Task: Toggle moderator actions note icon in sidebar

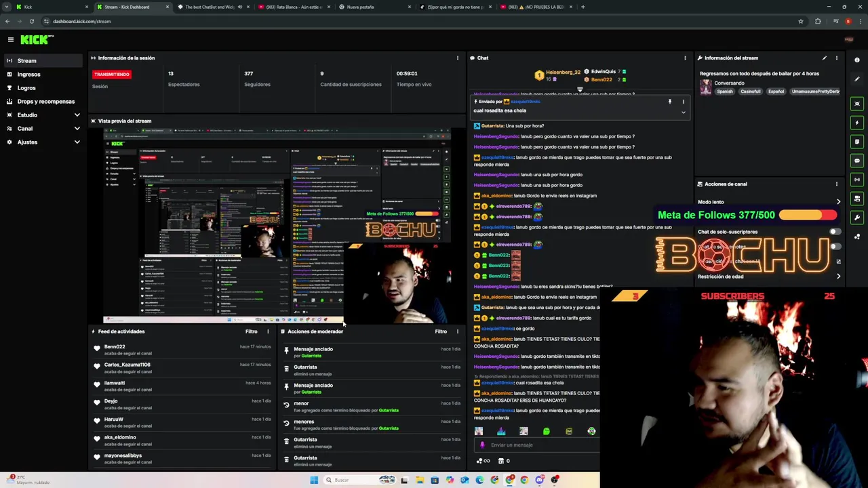Action: [857, 142]
